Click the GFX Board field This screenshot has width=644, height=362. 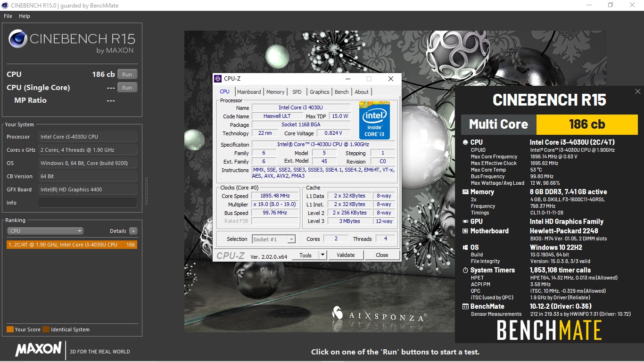88,189
